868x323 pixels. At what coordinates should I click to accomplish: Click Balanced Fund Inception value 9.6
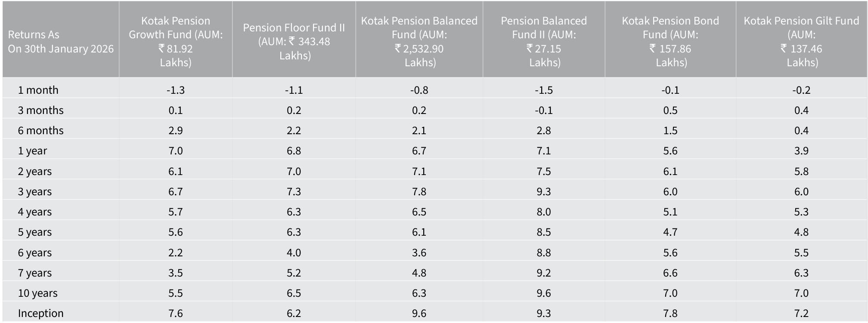coord(419,313)
